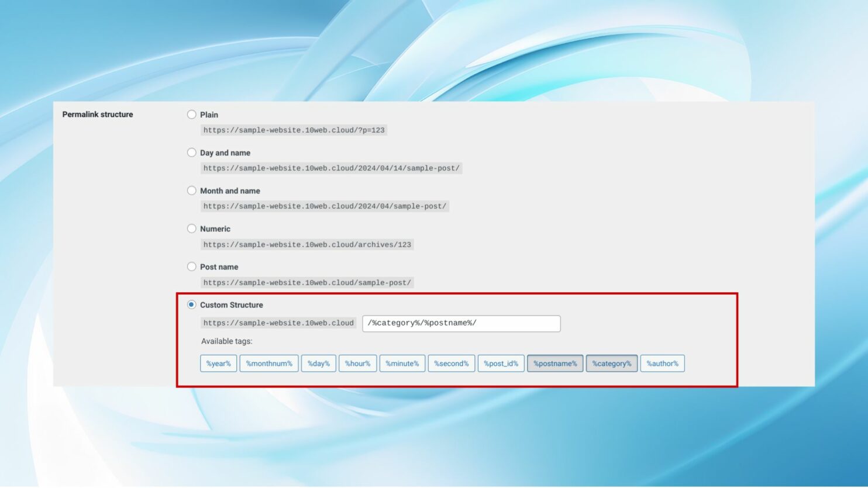This screenshot has height=488, width=868.
Task: Select the Plain permalink structure radio button
Action: coord(191,115)
